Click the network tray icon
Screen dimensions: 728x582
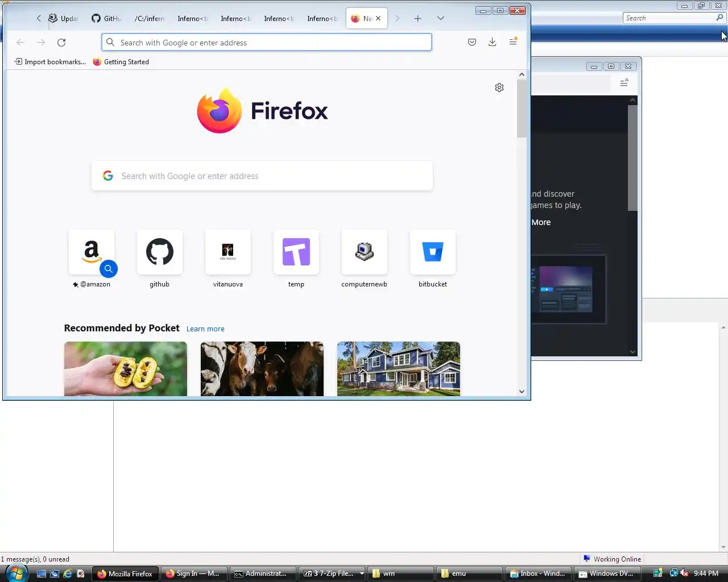(x=673, y=573)
